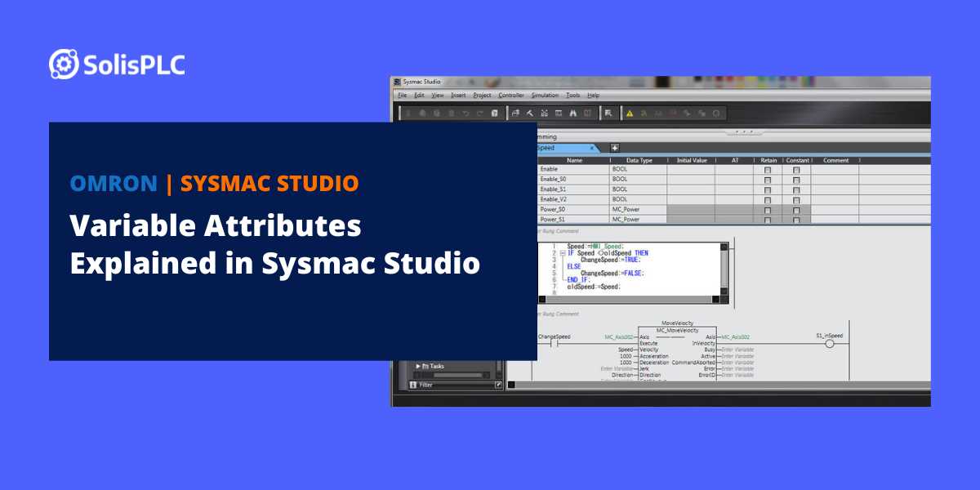Click Enter Variable field next to Active

[x=737, y=356]
